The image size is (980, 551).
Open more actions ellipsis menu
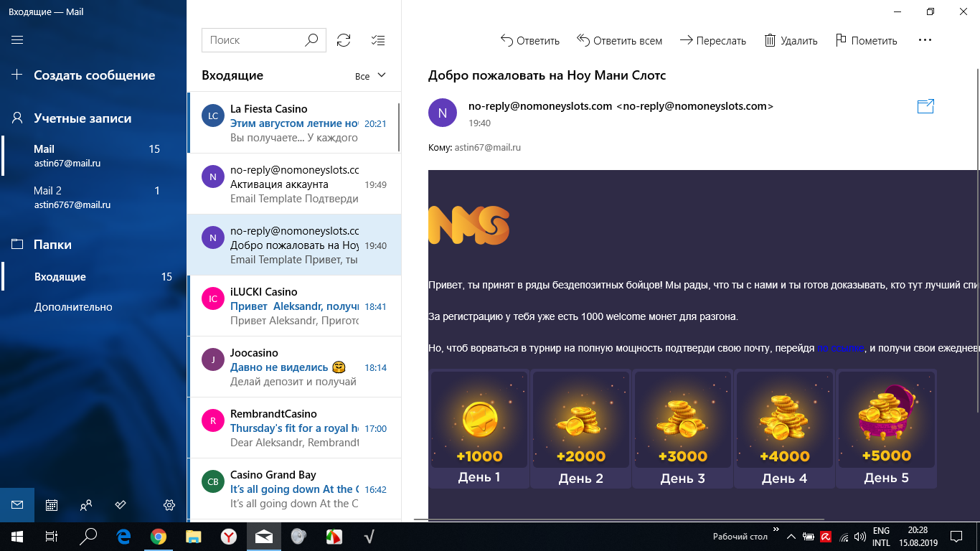coord(925,40)
